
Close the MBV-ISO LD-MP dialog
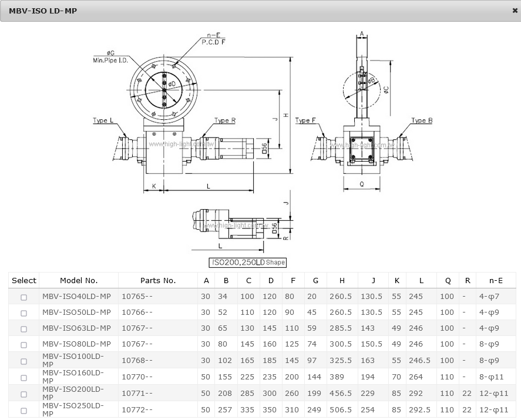click(x=515, y=10)
